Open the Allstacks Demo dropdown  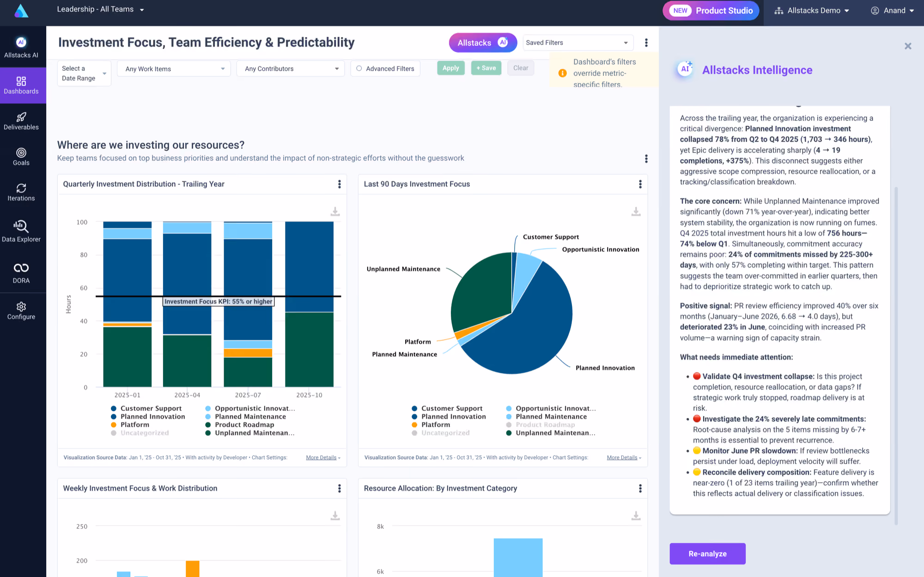(812, 11)
